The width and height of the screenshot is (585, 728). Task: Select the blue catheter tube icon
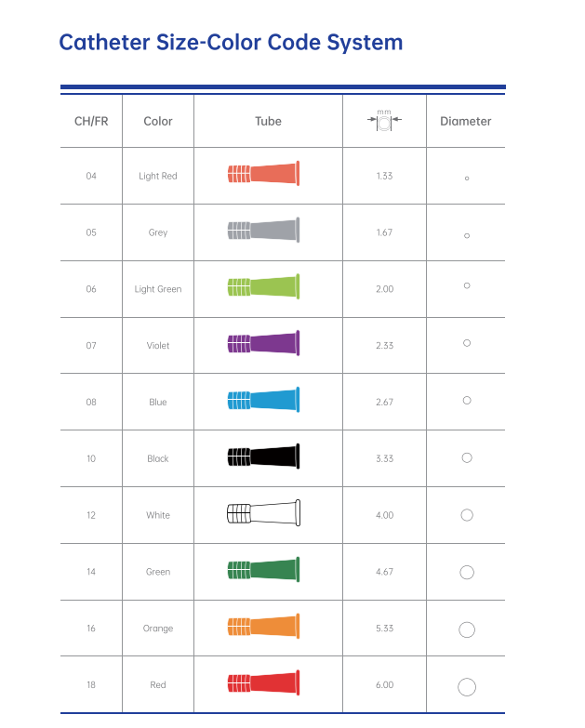(264, 401)
